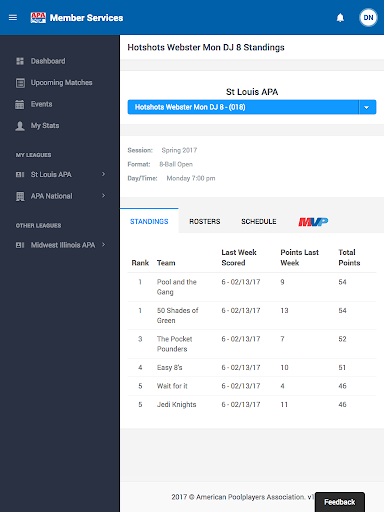Open notifications bell
The width and height of the screenshot is (384, 512).
tap(340, 18)
